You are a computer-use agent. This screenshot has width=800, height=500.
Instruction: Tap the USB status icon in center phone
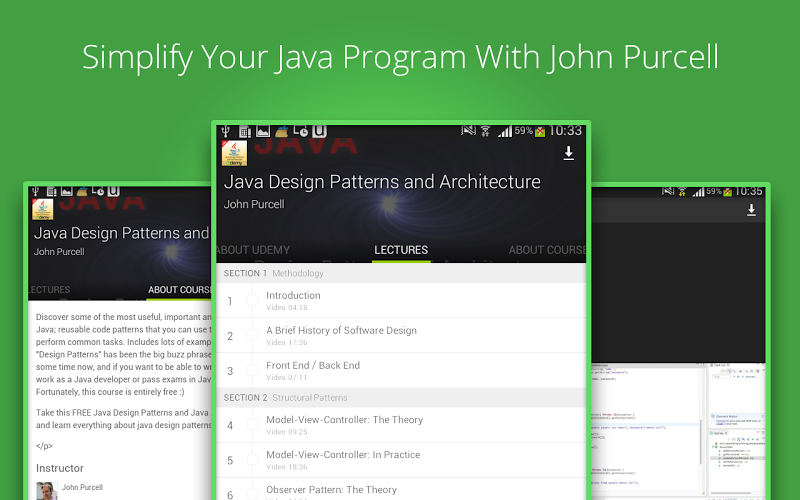[226, 132]
